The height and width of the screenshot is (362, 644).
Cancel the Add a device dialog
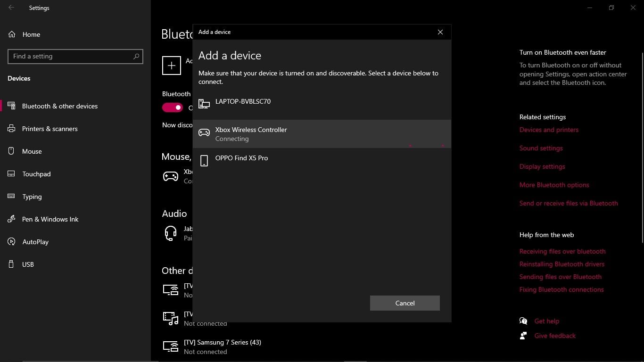[405, 303]
